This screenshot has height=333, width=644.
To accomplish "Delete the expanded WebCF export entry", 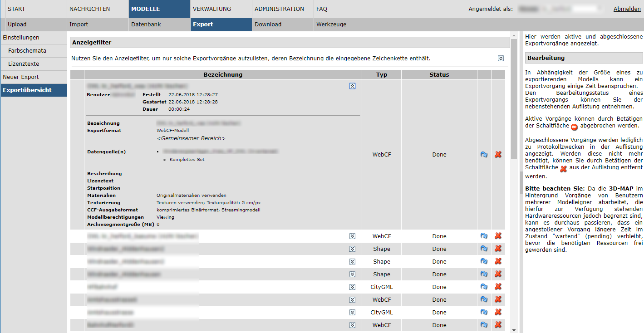I will coord(498,155).
